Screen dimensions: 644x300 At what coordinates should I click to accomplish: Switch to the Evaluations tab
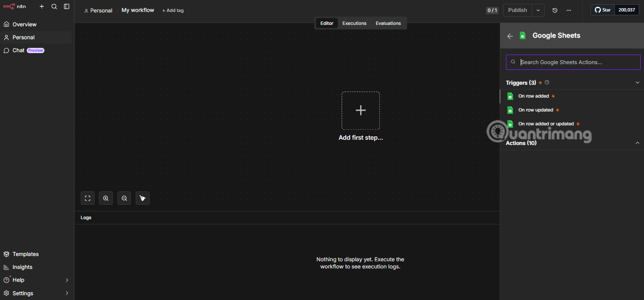click(388, 23)
